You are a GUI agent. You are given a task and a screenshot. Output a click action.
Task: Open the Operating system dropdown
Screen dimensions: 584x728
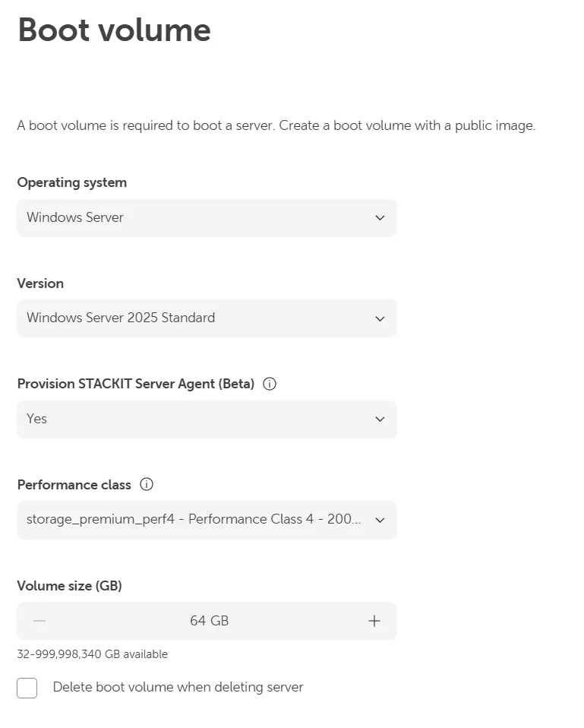tap(207, 218)
